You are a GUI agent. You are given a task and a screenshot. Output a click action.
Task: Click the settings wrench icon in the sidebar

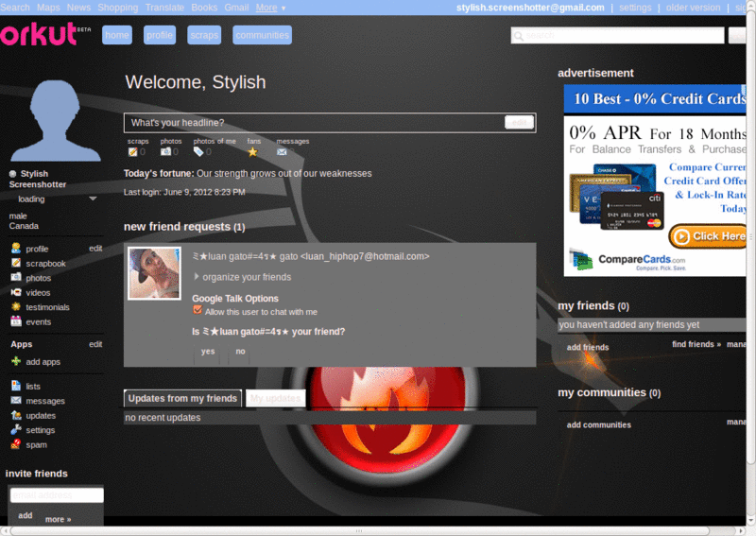pyautogui.click(x=16, y=429)
